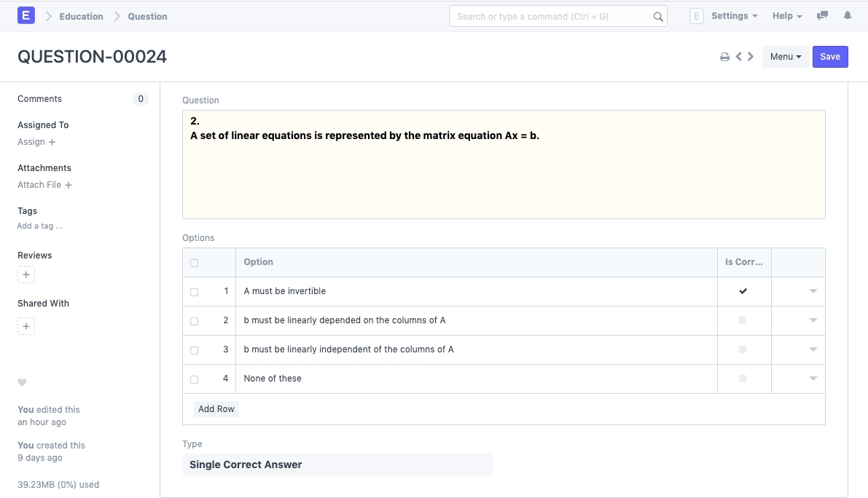
Task: Expand row 4 dropdown arrow
Action: (813, 379)
